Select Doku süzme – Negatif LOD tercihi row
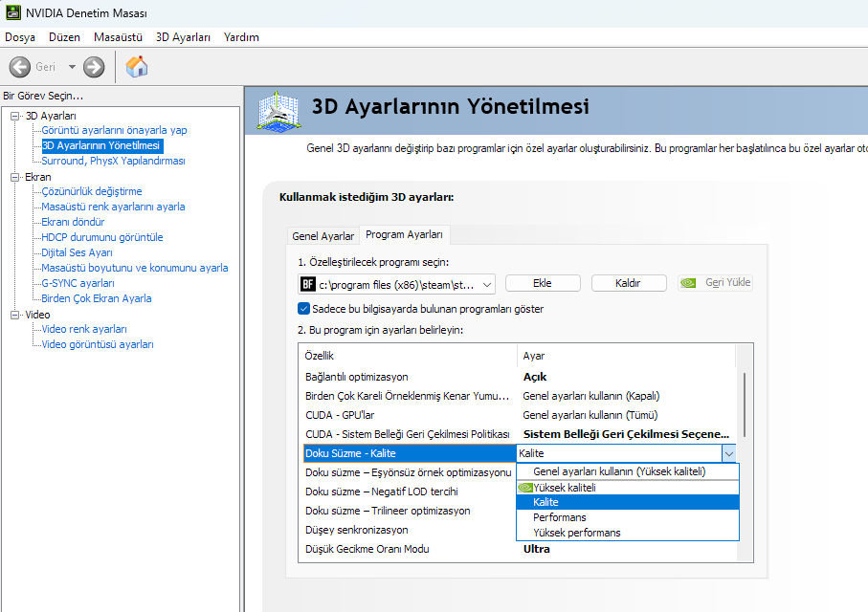Image resolution: width=868 pixels, height=612 pixels. tap(409, 492)
